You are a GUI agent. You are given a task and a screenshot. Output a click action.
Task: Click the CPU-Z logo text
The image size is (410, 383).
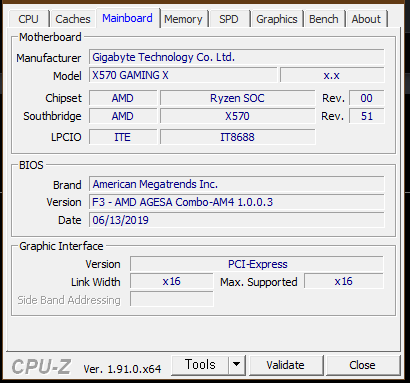(41, 367)
